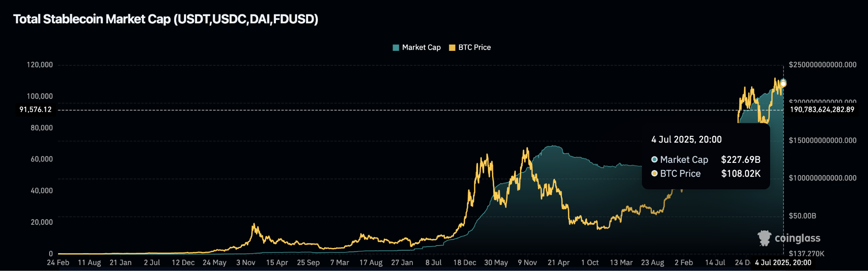The width and height of the screenshot is (868, 271).
Task: Toggle the Market Cap series in the legend
Action: (417, 47)
